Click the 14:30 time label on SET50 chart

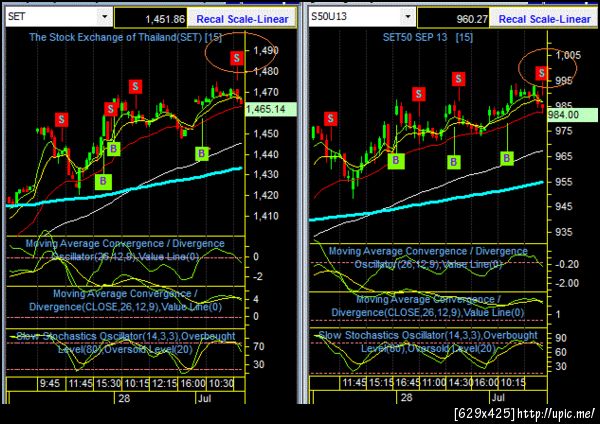[460, 382]
